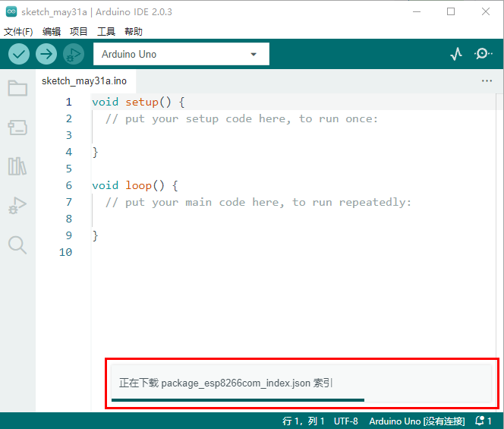
Task: Open the 项目 menu
Action: point(79,32)
